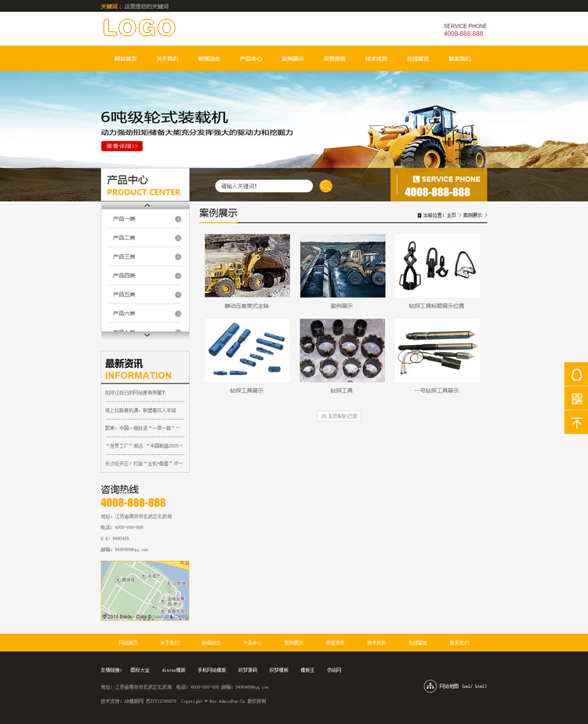Open footer 网站首页 link

(128, 642)
